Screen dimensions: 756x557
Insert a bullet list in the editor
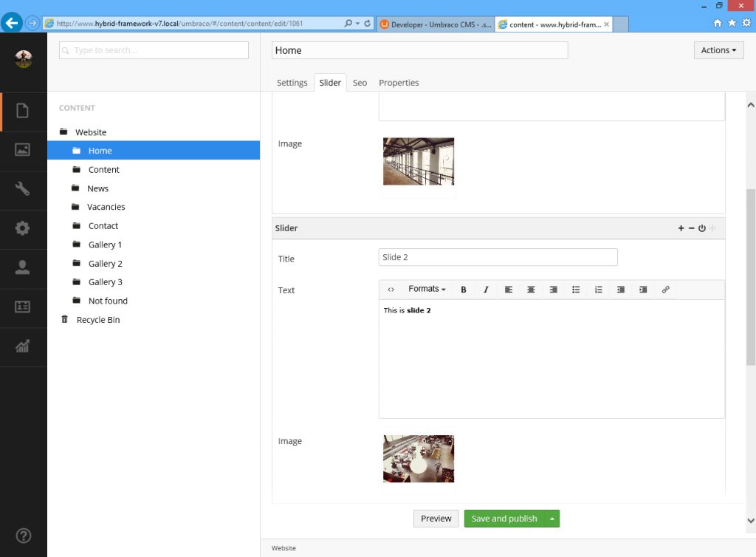point(576,290)
